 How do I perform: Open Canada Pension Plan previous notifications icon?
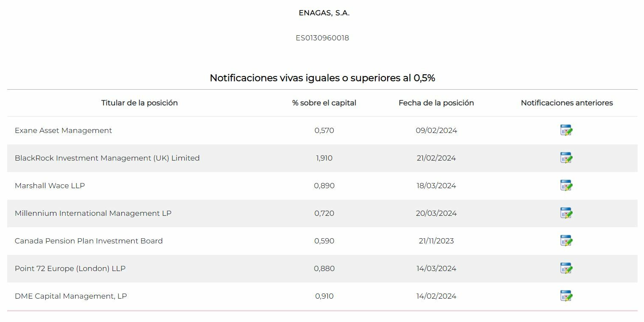click(566, 241)
